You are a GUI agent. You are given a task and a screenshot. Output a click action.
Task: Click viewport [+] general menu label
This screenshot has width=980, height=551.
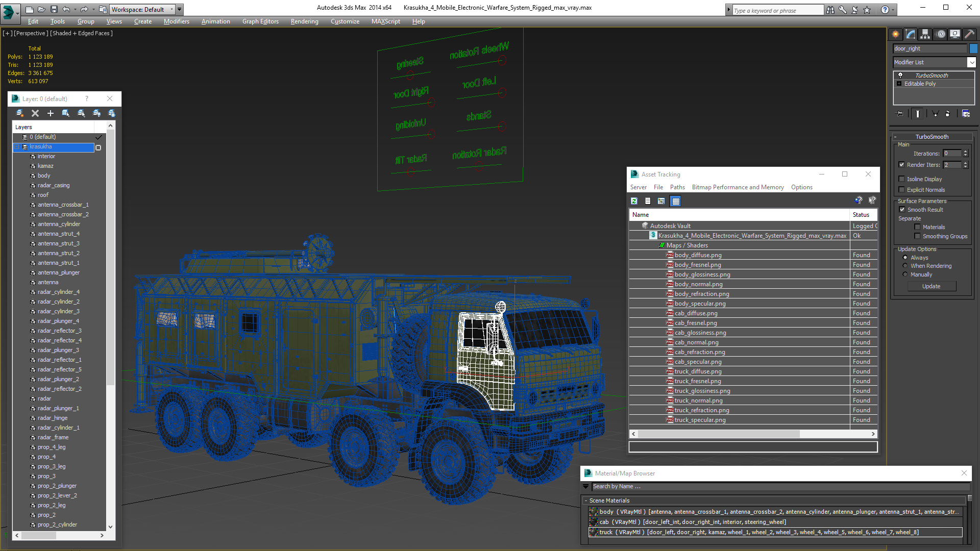7,33
